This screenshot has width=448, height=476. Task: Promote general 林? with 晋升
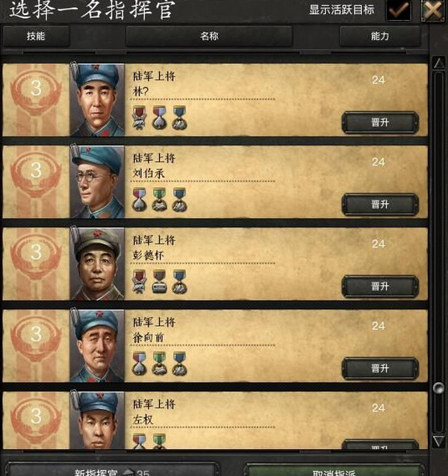pos(380,122)
